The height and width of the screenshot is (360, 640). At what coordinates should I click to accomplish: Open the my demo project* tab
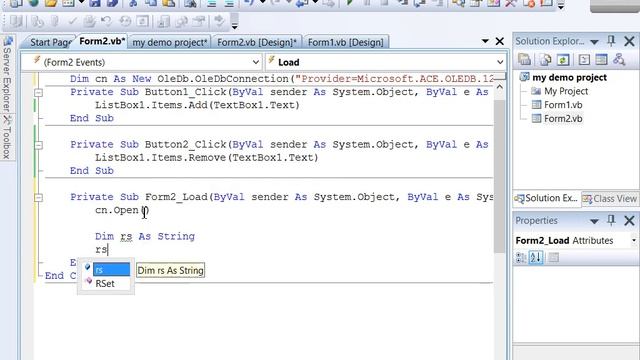coord(170,42)
